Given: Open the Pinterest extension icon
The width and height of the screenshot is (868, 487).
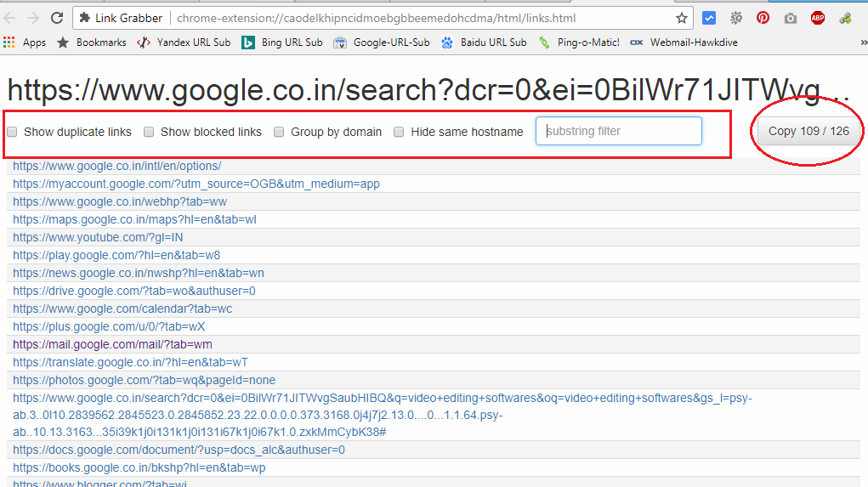Looking at the screenshot, I should point(763,18).
